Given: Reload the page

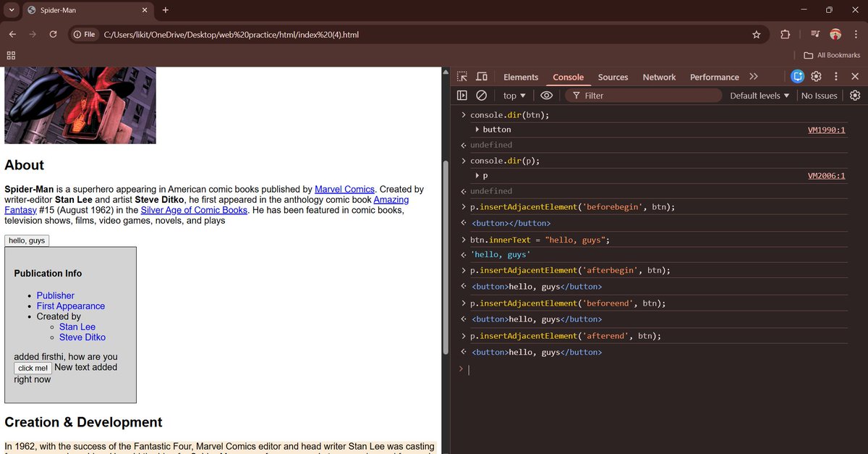Looking at the screenshot, I should pos(52,33).
